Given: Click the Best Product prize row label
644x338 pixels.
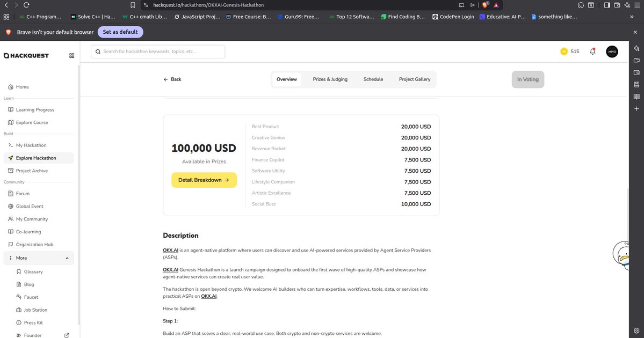Looking at the screenshot, I should pos(265,127).
